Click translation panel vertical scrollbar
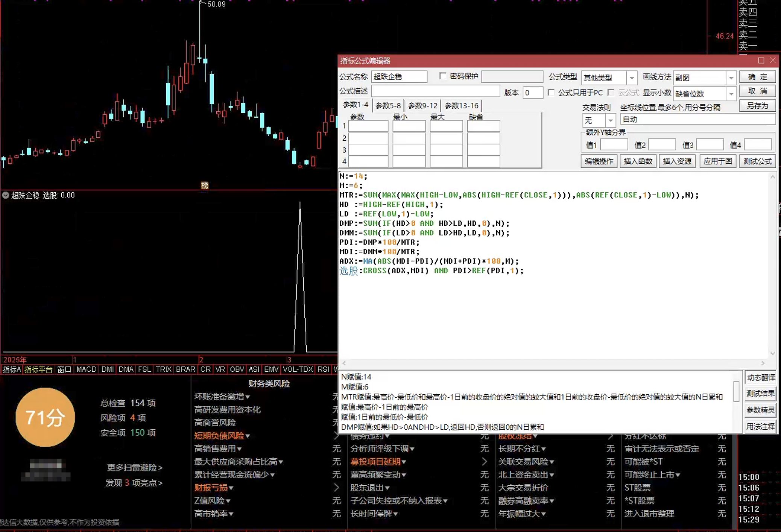The width and height of the screenshot is (781, 532). point(736,391)
